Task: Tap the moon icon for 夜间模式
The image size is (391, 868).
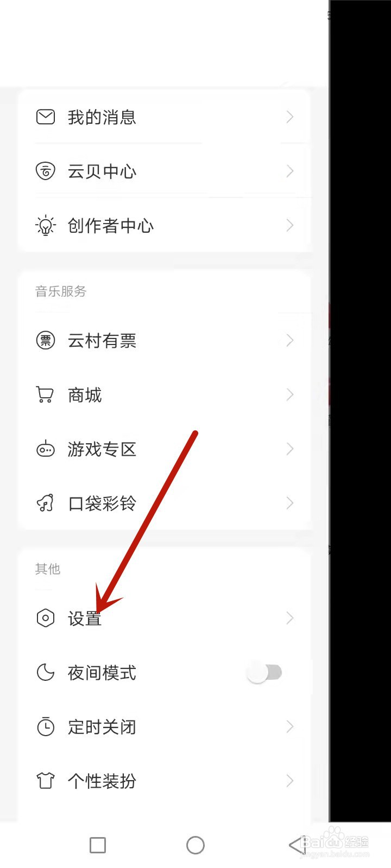Action: click(x=45, y=672)
